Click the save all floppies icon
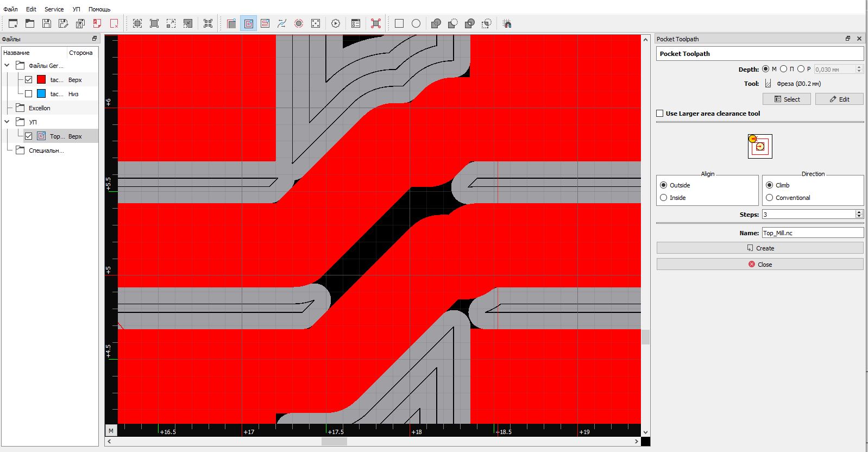The height and width of the screenshot is (452, 868). pyautogui.click(x=80, y=23)
